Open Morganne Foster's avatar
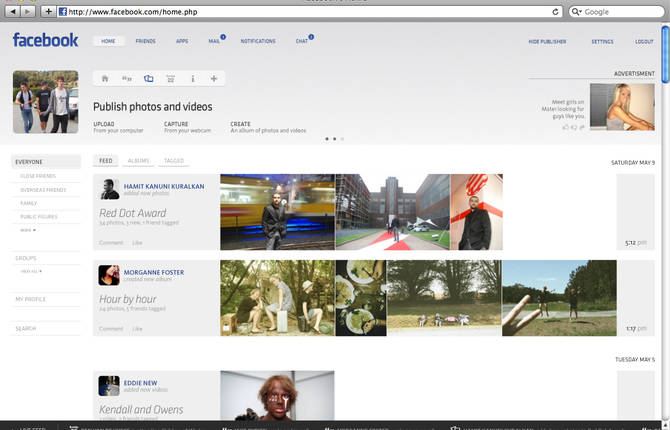 pos(109,275)
